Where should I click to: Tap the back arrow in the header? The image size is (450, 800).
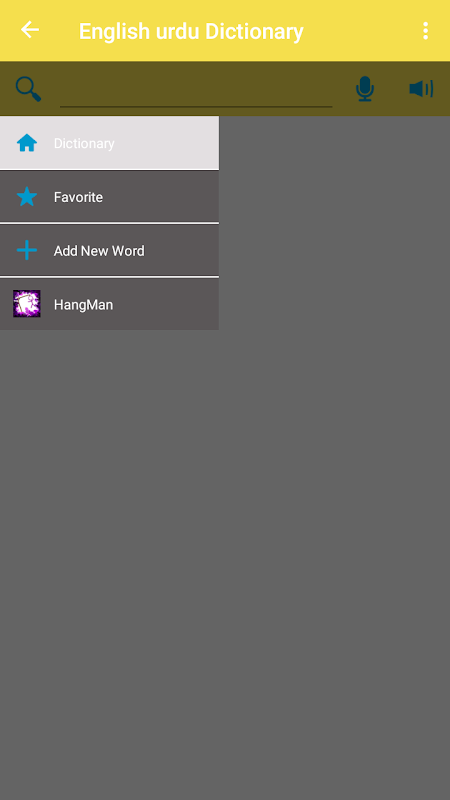point(30,30)
